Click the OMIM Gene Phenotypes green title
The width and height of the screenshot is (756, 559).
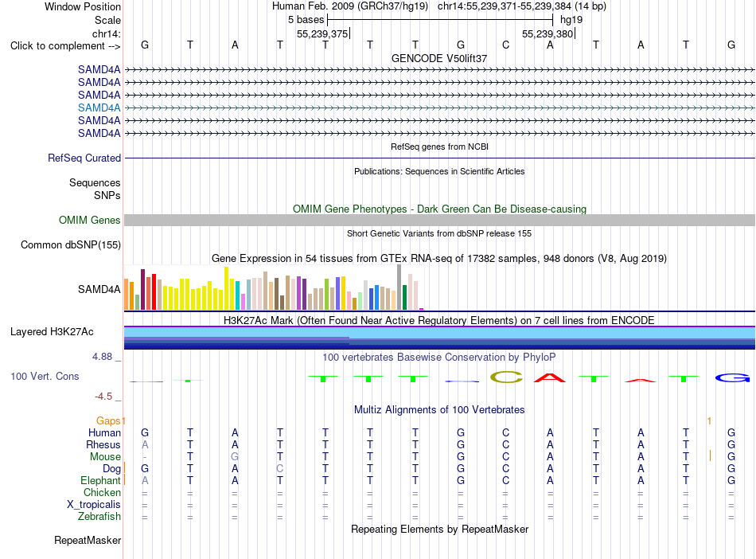439,209
